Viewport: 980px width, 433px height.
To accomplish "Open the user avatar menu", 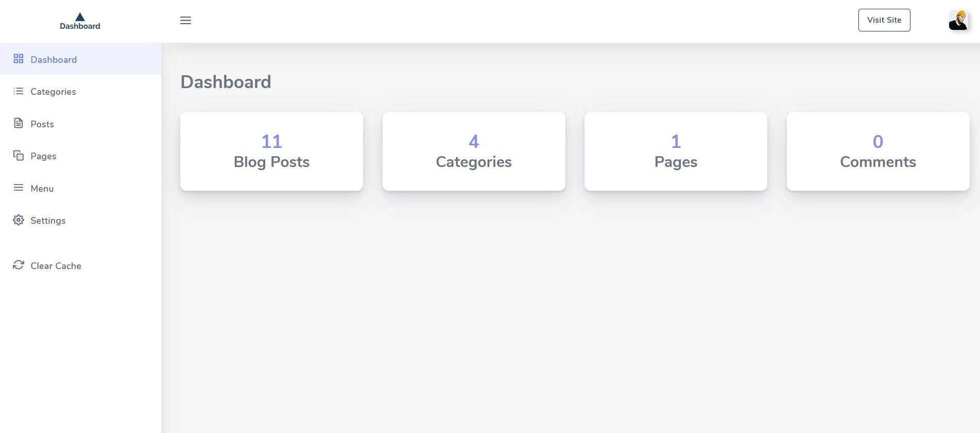I will pos(958,21).
